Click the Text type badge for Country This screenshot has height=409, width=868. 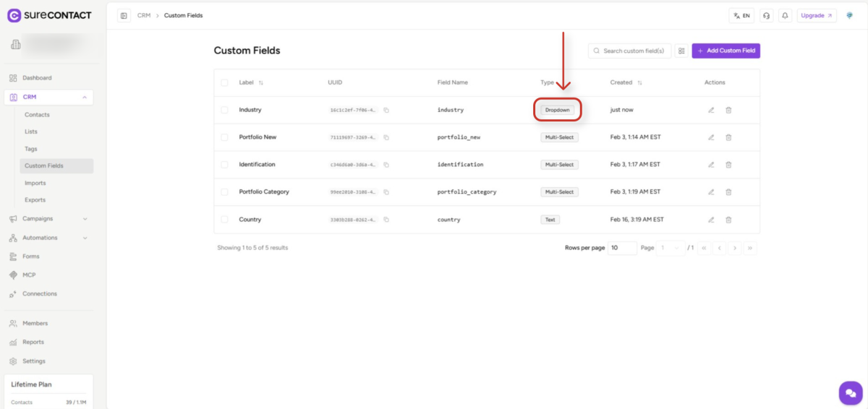click(550, 220)
